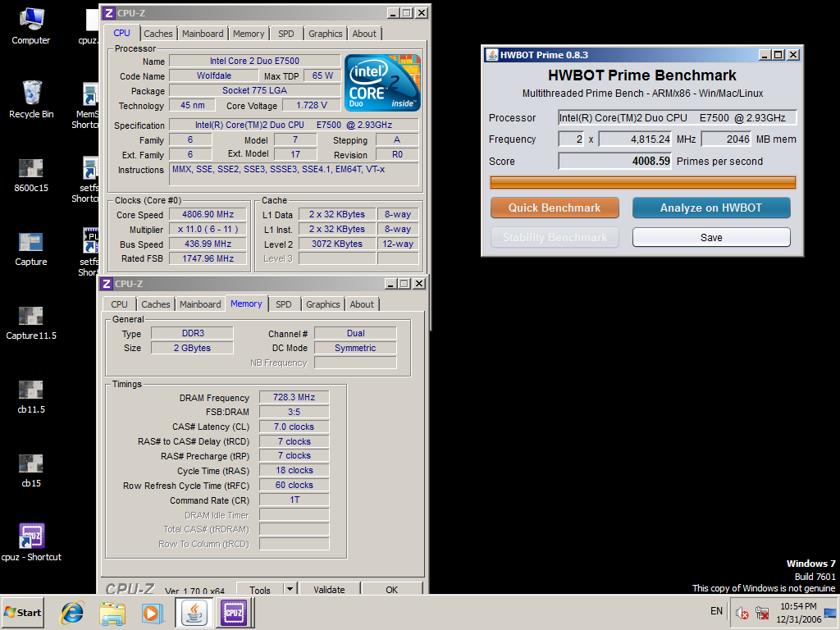840x630 pixels.
Task: Open Windows Explorer folder on taskbar
Action: tap(112, 613)
